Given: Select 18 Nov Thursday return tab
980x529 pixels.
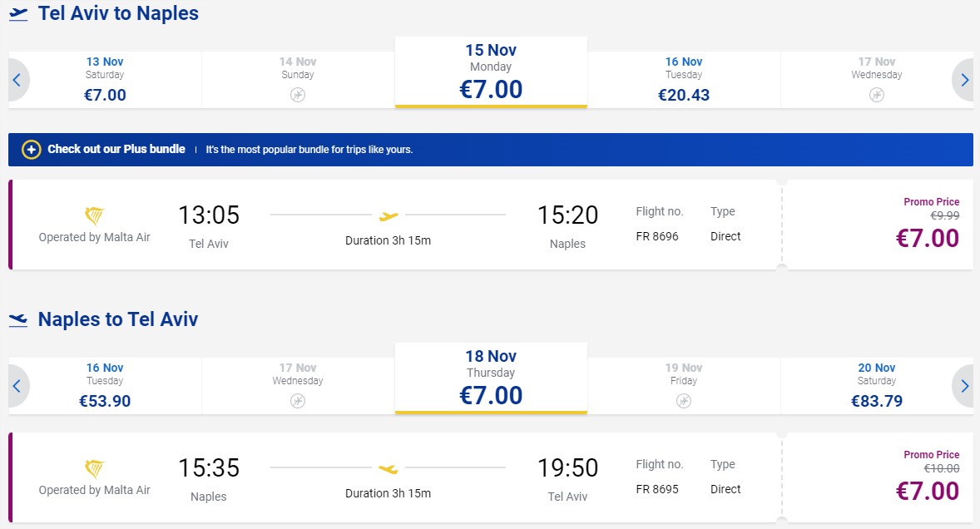Looking at the screenshot, I should click(x=491, y=378).
